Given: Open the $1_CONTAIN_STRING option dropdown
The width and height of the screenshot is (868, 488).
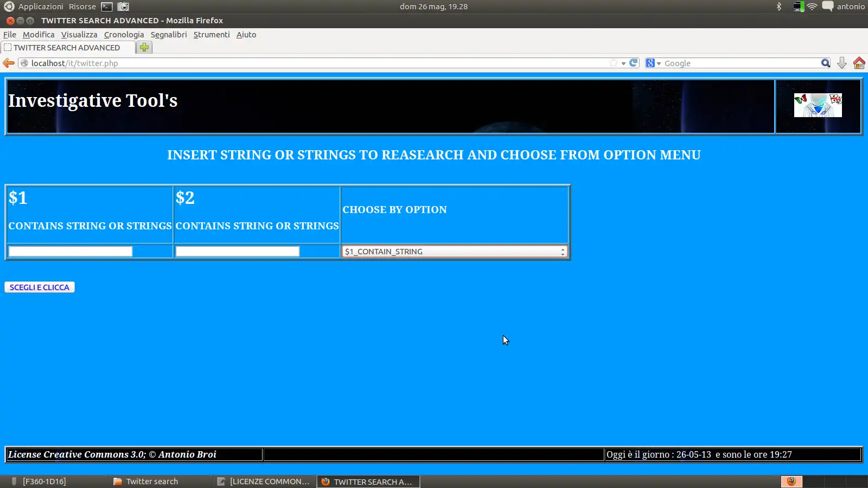Looking at the screenshot, I should coord(455,252).
